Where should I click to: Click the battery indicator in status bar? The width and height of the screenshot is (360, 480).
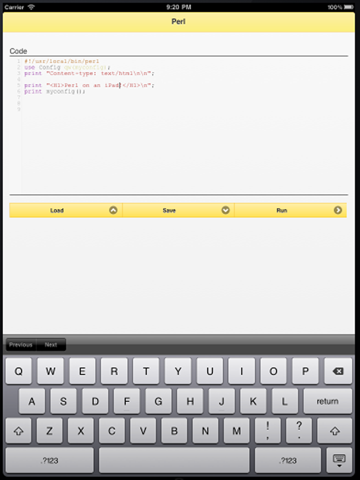pos(348,7)
